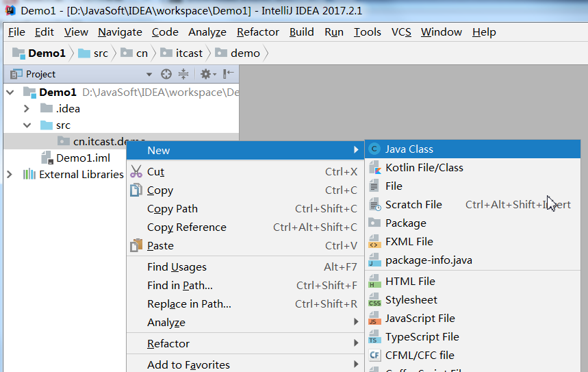Click the Stylesheet CSS file icon
Screen dimensions: 588x372
(x=374, y=300)
